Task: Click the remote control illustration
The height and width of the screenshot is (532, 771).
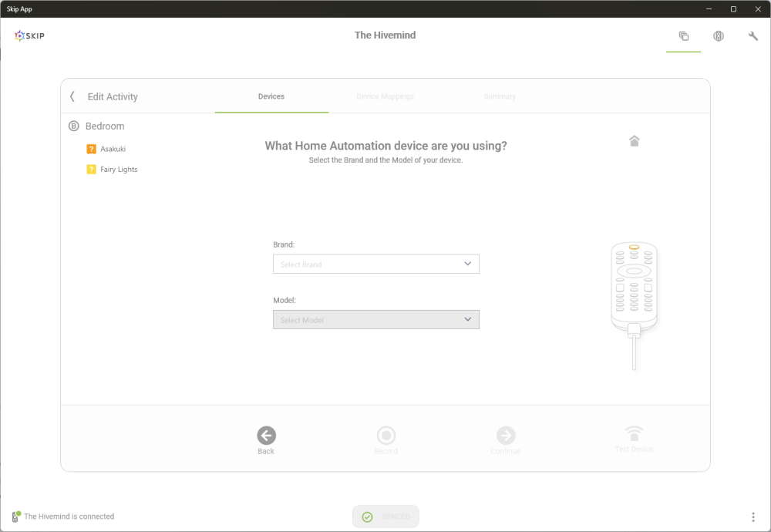Action: click(x=635, y=305)
